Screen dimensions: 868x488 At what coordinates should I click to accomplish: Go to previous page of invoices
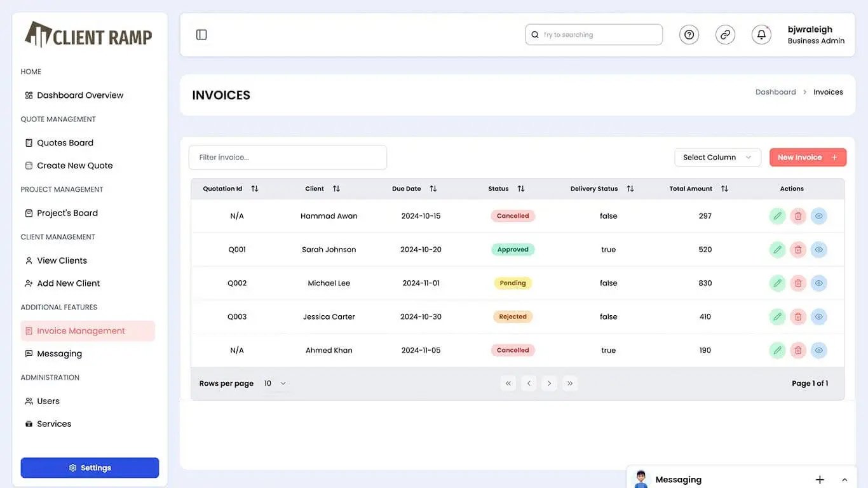pyautogui.click(x=529, y=383)
